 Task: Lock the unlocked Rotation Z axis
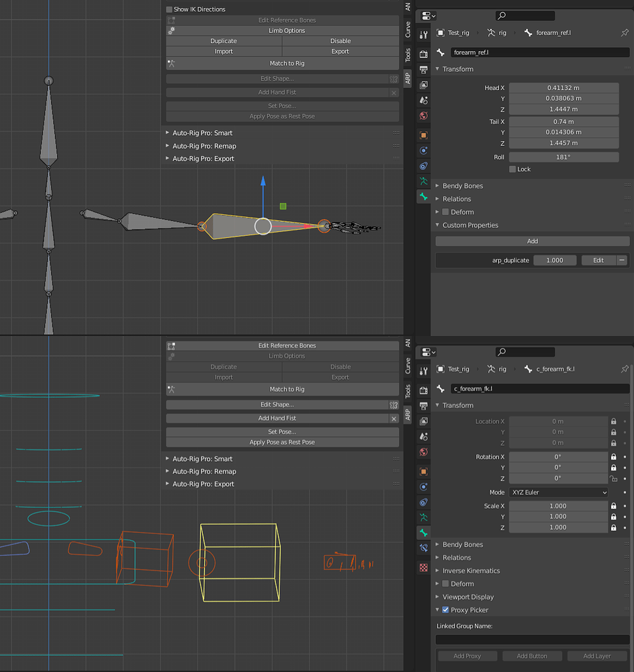pos(613,478)
